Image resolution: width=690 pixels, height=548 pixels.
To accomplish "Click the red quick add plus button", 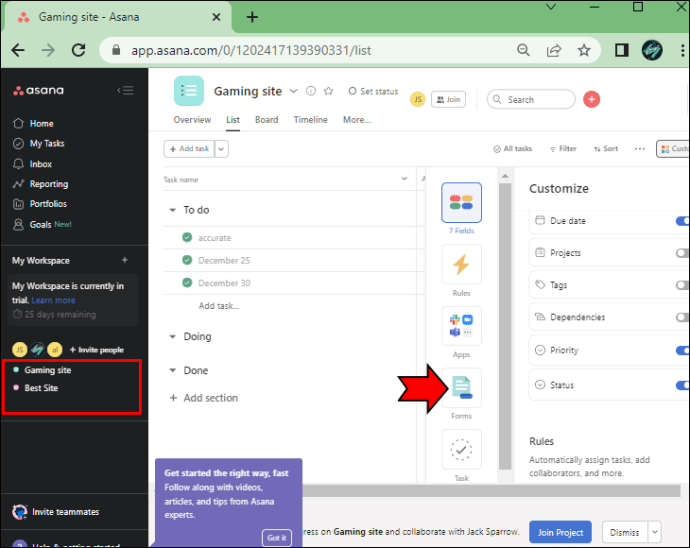I will (x=591, y=99).
